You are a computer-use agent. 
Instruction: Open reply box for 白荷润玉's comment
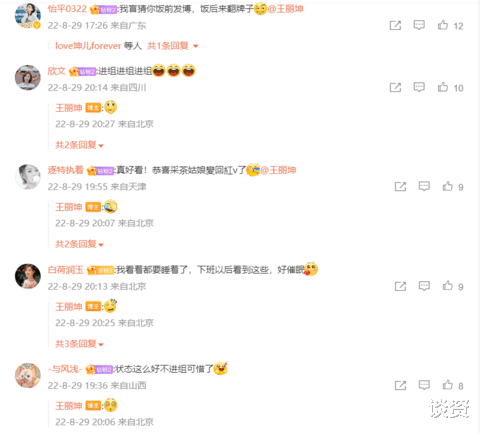coord(424,286)
